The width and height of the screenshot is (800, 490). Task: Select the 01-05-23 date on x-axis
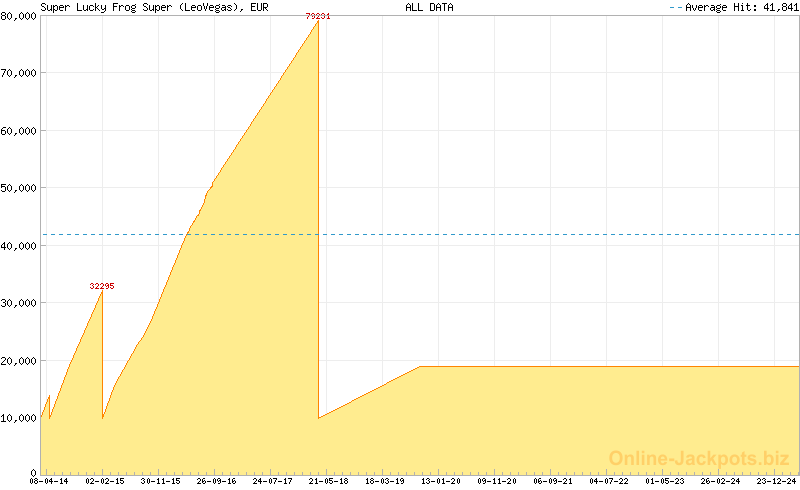pos(665,481)
